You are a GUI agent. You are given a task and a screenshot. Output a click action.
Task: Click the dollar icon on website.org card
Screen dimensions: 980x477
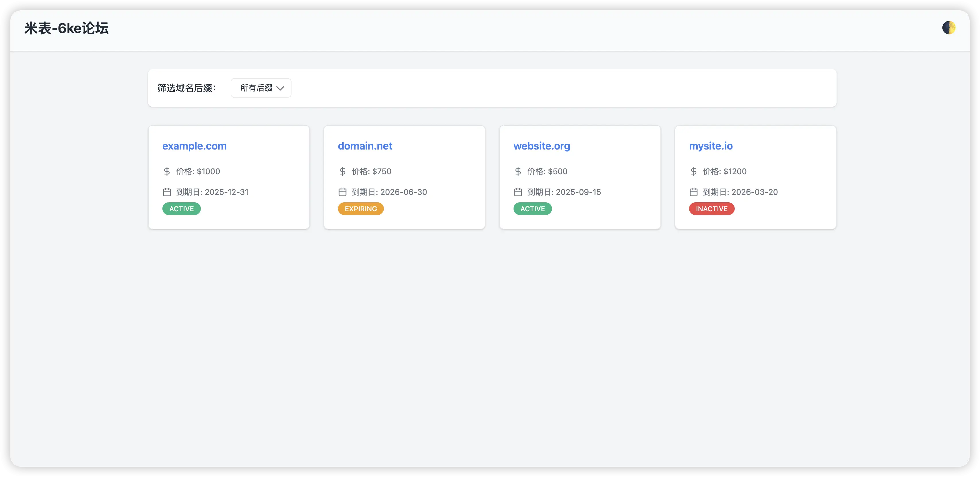point(518,171)
